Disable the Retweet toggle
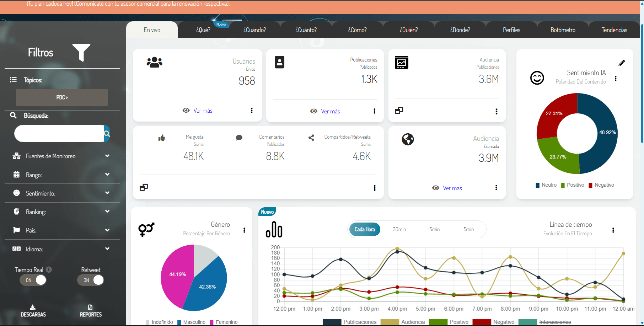The width and height of the screenshot is (644, 326). [x=91, y=280]
